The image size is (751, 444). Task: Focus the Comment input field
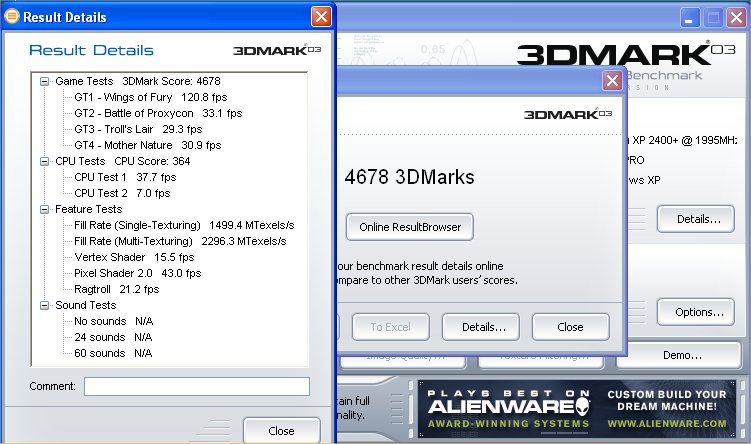(x=197, y=387)
